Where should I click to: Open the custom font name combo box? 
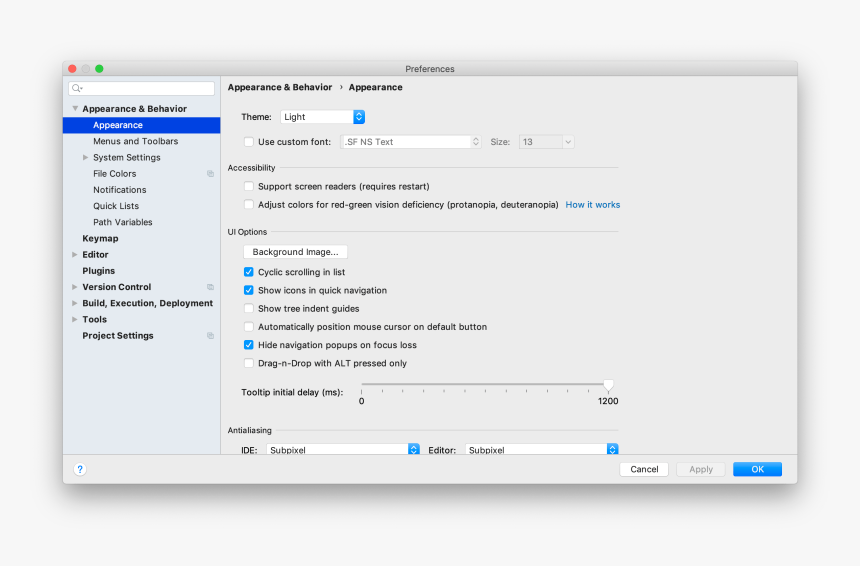[x=411, y=142]
